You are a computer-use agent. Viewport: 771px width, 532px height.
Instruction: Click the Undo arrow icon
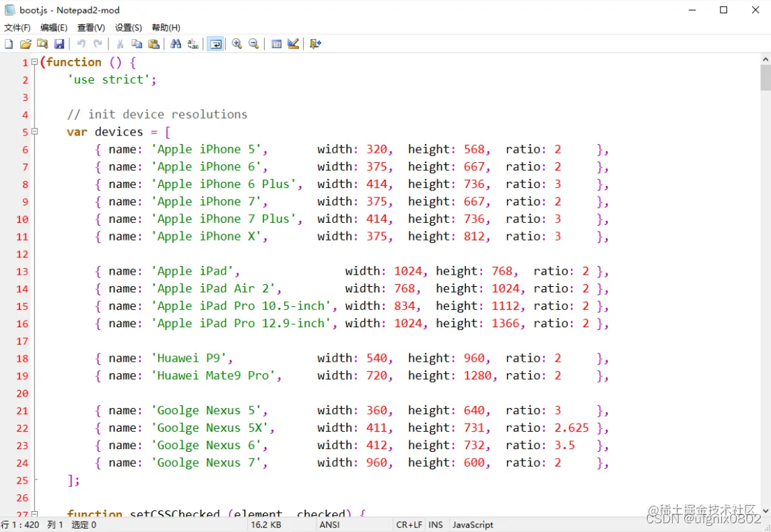pos(81,44)
